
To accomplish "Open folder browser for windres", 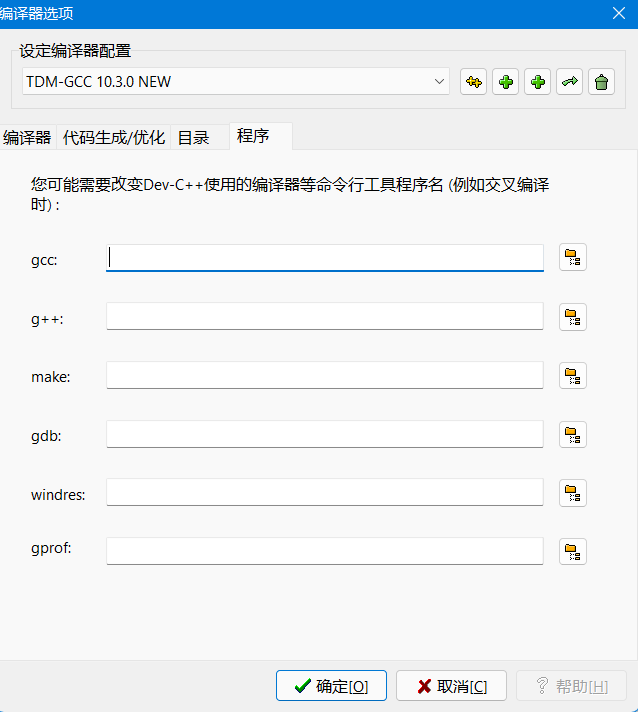I will [572, 492].
